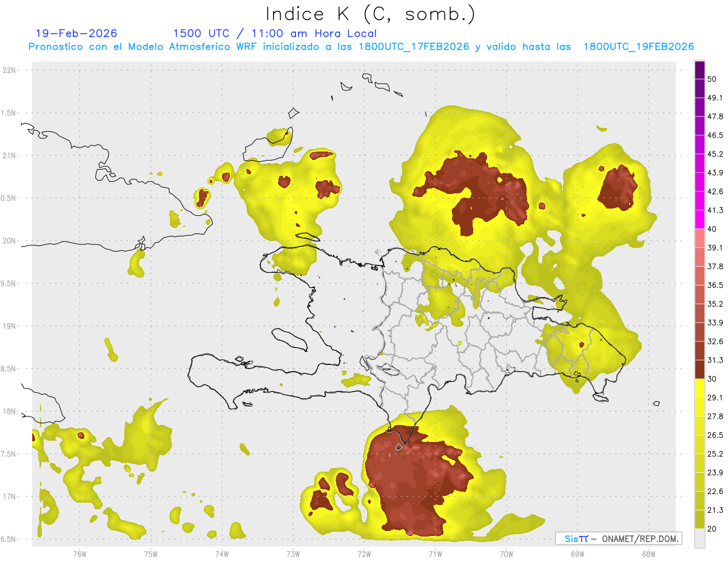Click the '70W' longitude label
The height and width of the screenshot is (562, 728).
click(507, 554)
